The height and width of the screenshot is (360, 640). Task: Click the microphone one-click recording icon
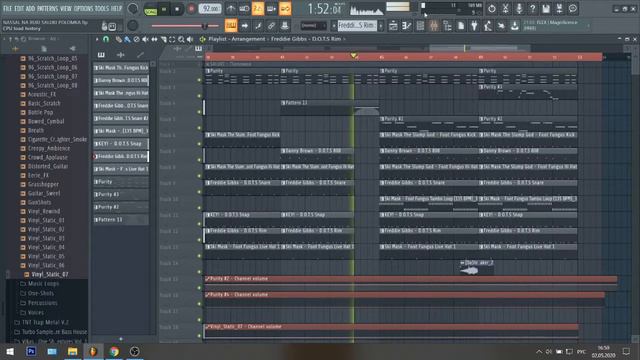519,9
